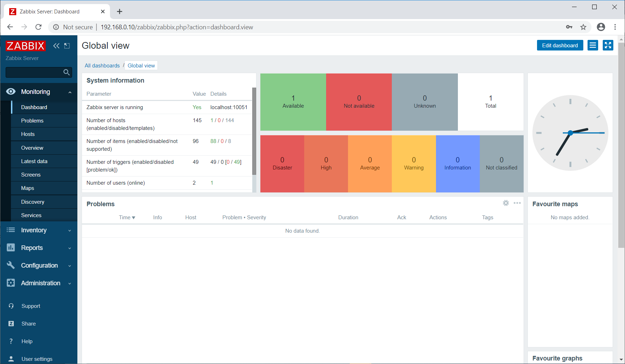Click the High severity tile
Viewport: 625px width, 364px height.
click(326, 164)
